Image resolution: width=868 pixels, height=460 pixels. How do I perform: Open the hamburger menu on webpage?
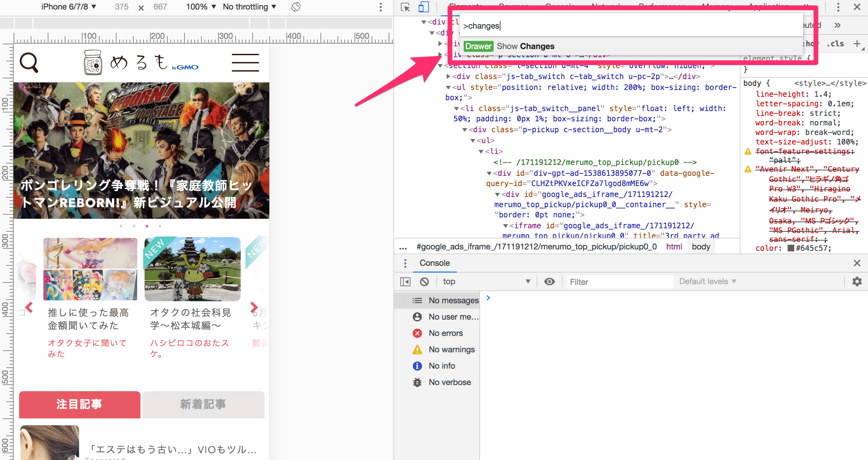point(245,63)
